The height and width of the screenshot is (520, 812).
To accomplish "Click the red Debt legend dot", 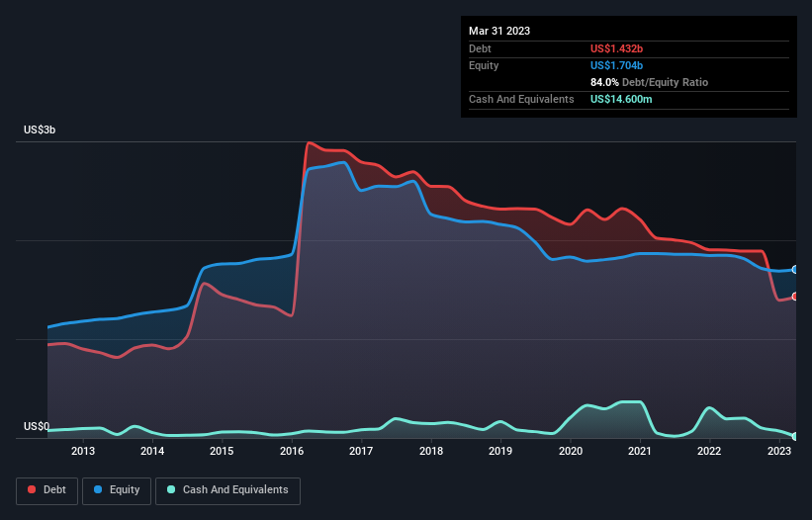I will tap(32, 489).
